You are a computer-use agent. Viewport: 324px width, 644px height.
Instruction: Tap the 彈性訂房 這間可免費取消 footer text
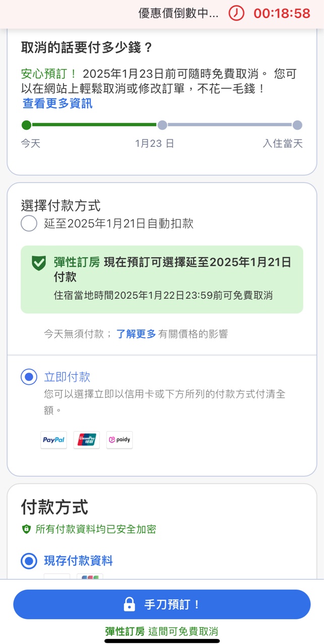162,631
